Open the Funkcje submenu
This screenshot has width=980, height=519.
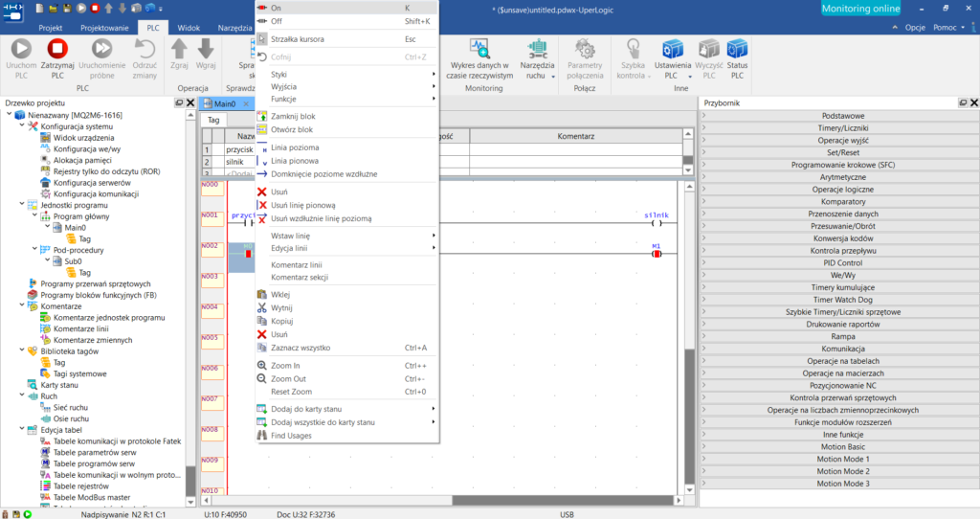click(x=346, y=99)
